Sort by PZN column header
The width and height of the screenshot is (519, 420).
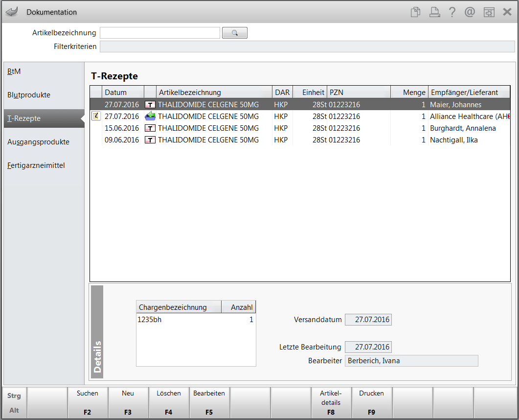359,92
